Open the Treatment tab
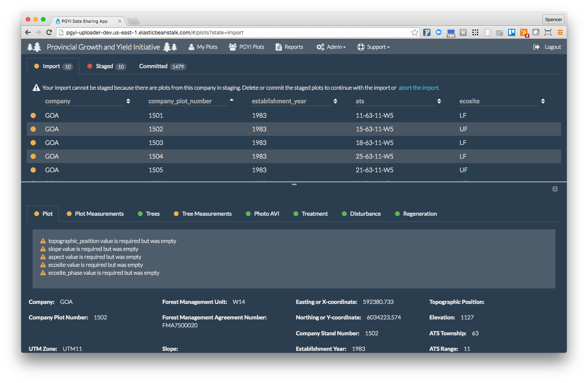Image resolution: width=588 pixels, height=383 pixels. (x=311, y=214)
